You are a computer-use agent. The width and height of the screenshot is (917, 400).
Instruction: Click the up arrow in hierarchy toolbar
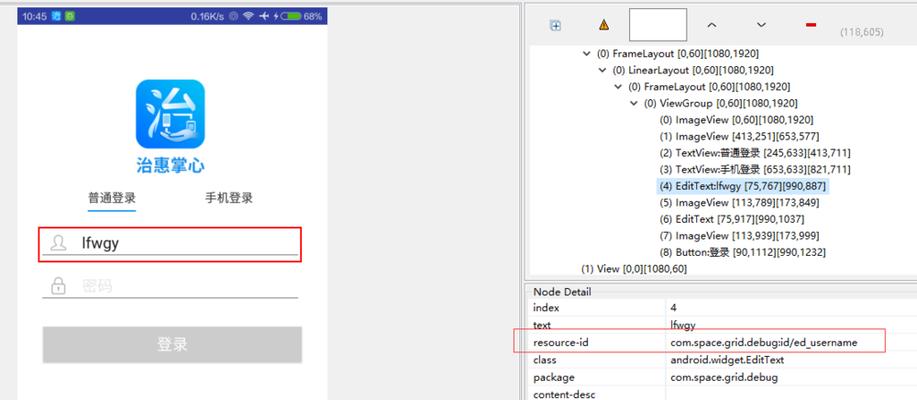click(712, 25)
